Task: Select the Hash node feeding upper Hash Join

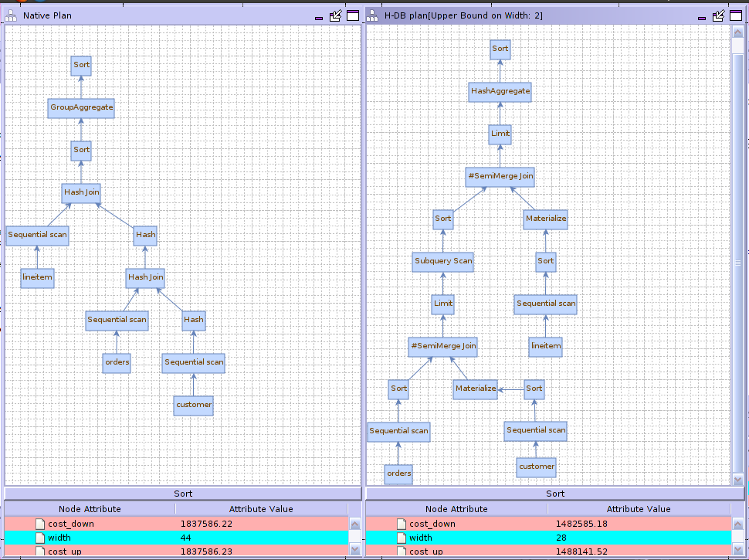Action: pyautogui.click(x=145, y=235)
